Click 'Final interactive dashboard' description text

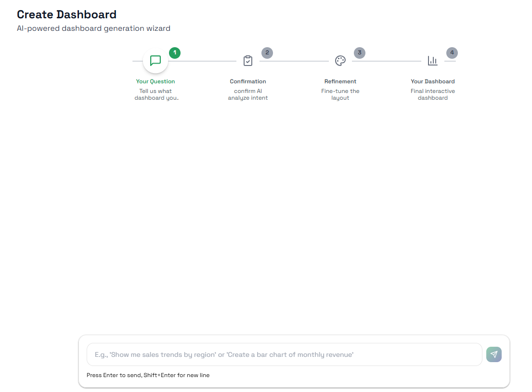[x=433, y=94]
